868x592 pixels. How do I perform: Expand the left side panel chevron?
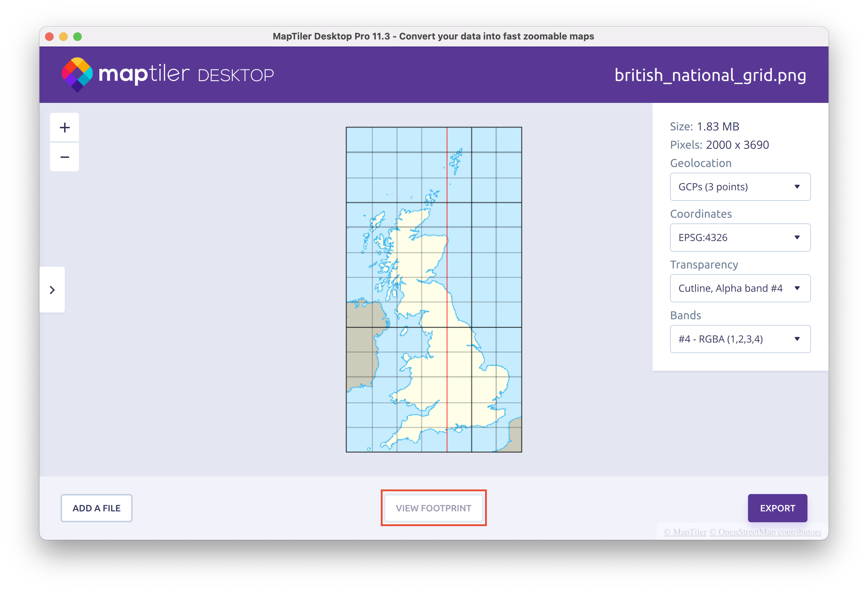pyautogui.click(x=52, y=290)
